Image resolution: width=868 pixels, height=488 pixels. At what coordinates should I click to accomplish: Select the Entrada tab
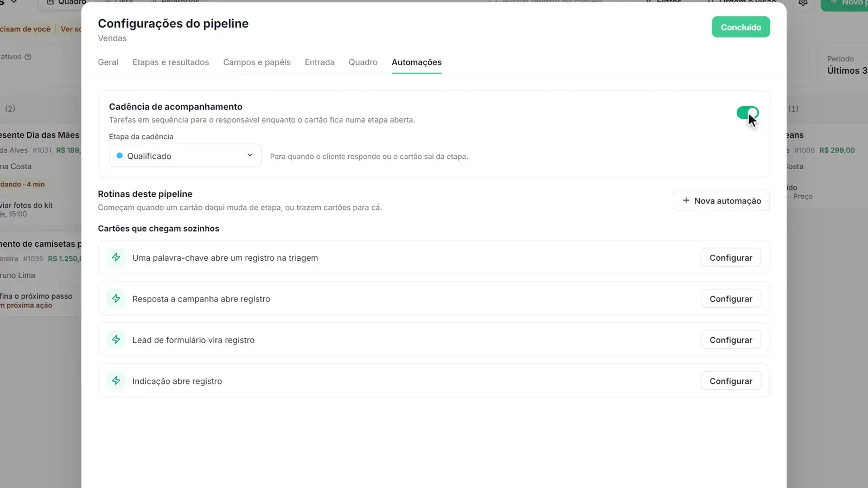pyautogui.click(x=320, y=62)
